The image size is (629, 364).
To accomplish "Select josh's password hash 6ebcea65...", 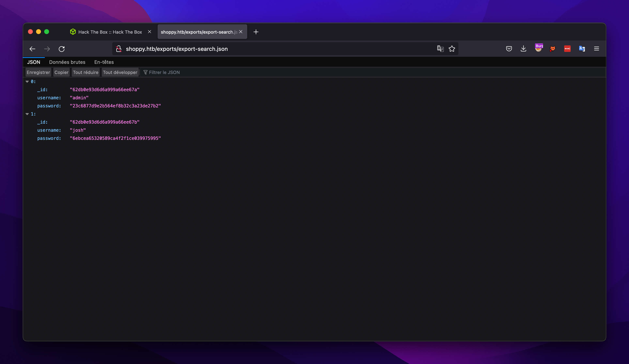I will pos(115,138).
